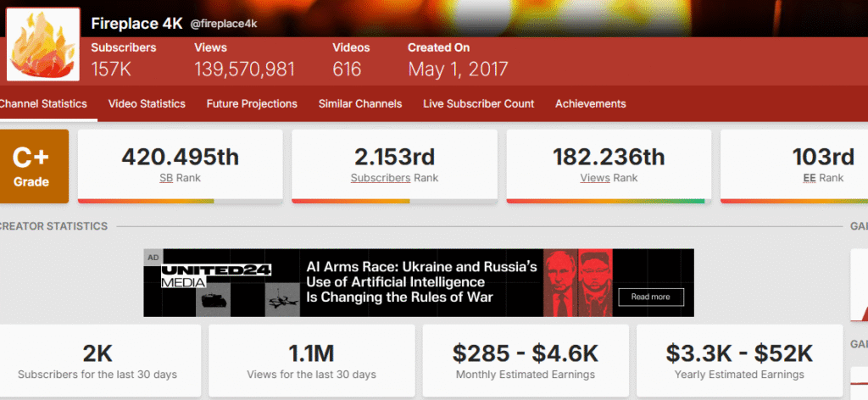This screenshot has width=868, height=400.
Task: Click the color bar under 420.495th rank
Action: [180, 201]
